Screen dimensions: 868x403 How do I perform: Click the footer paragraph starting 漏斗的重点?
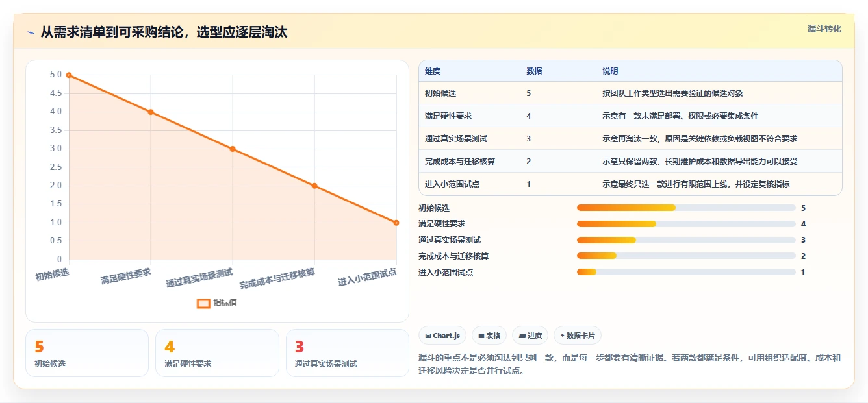630,365
